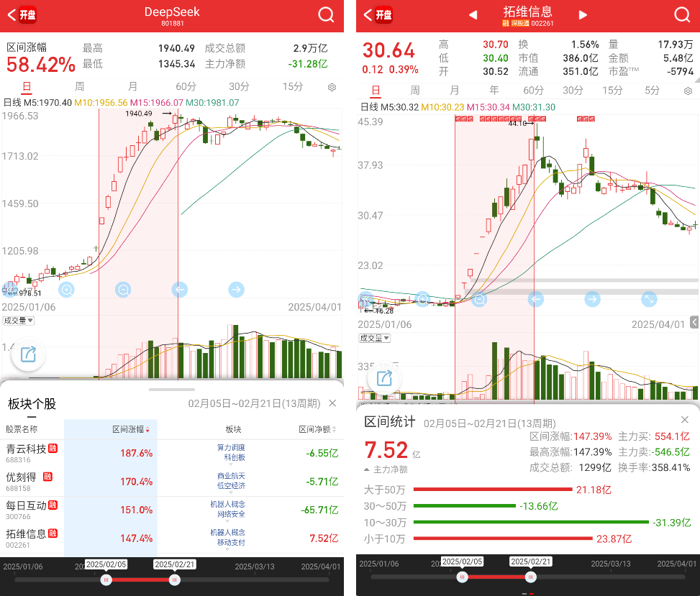Switch 拓维信息 chart to 年 tab
700x596 pixels.
[494, 91]
